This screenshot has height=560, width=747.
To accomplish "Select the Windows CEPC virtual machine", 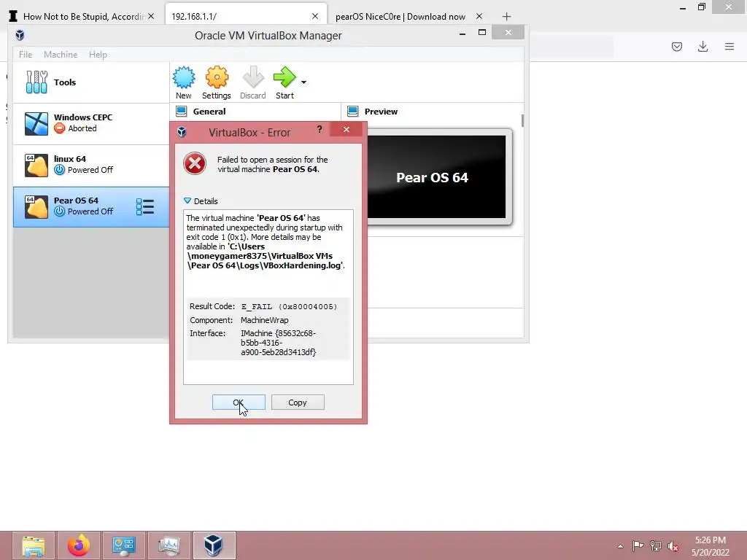I will coord(91,123).
